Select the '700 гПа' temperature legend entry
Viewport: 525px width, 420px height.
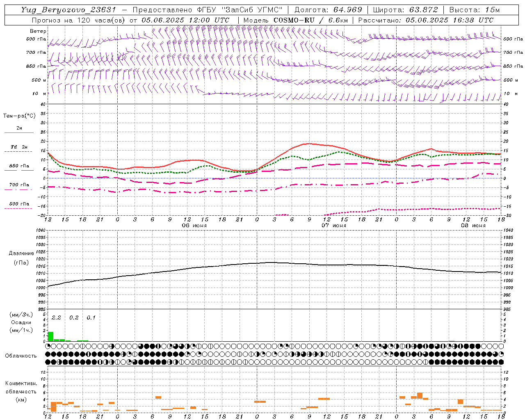pyautogui.click(x=19, y=185)
